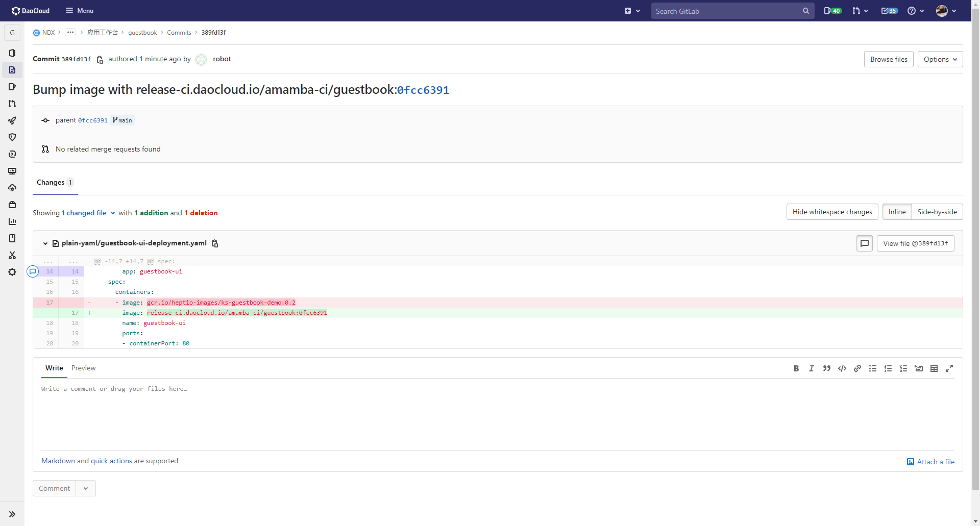Open Settings gear in left sidebar
Image resolution: width=980 pixels, height=526 pixels.
coord(12,272)
